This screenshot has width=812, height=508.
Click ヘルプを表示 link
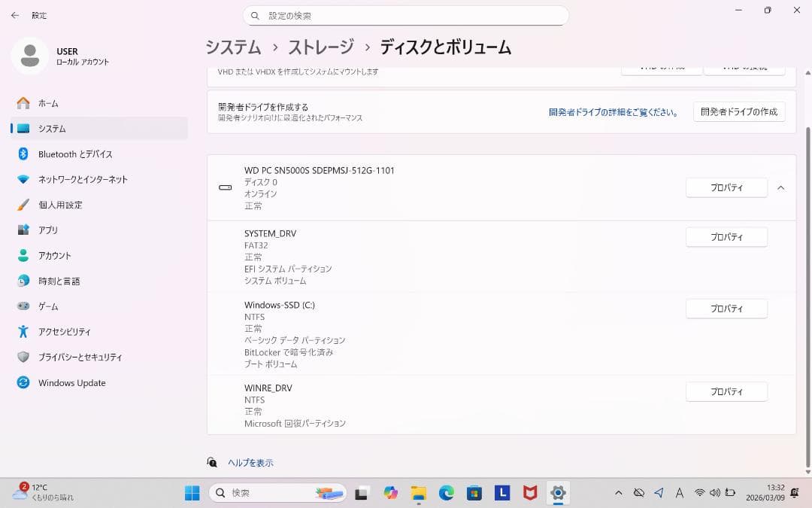[250, 463]
